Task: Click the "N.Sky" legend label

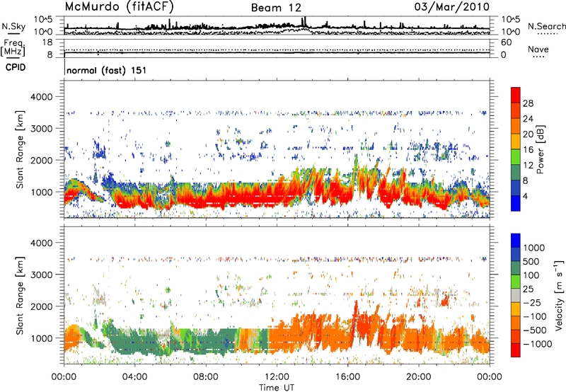Action: (x=13, y=26)
